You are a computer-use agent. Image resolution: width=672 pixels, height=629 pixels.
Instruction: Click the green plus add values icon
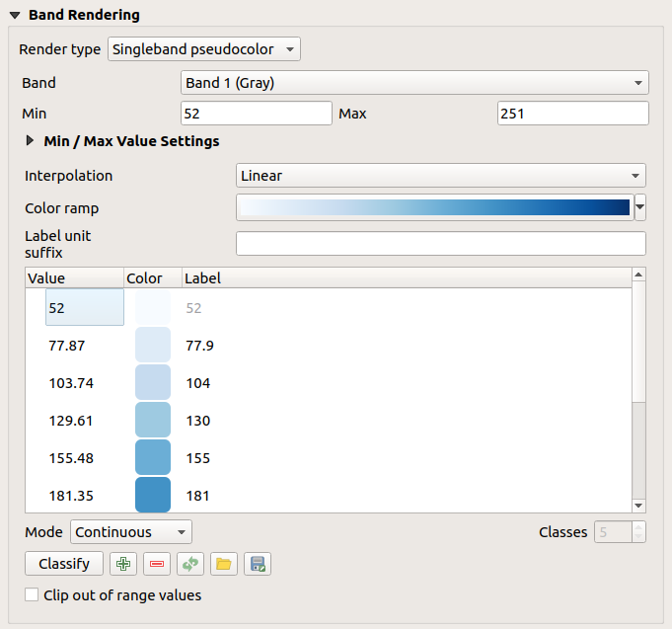point(123,564)
